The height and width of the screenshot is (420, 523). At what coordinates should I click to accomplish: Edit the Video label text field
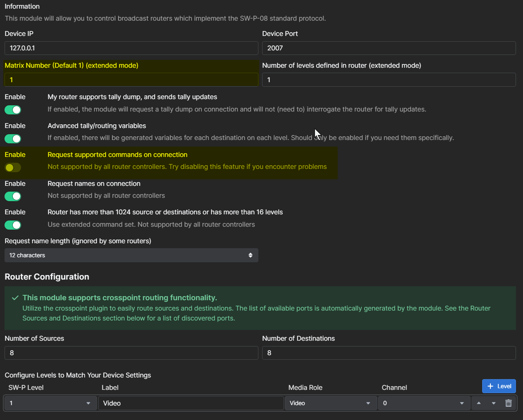click(x=191, y=403)
